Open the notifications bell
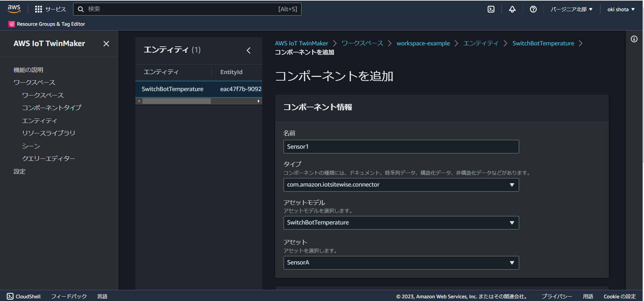 tap(512, 9)
